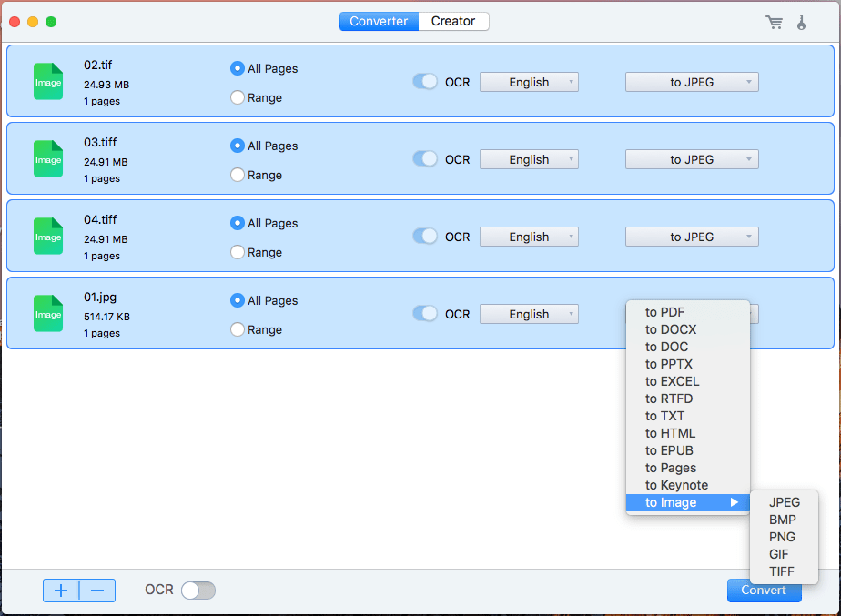Select 'to EXCEL' from format menu
The height and width of the screenshot is (616, 841).
coord(687,381)
